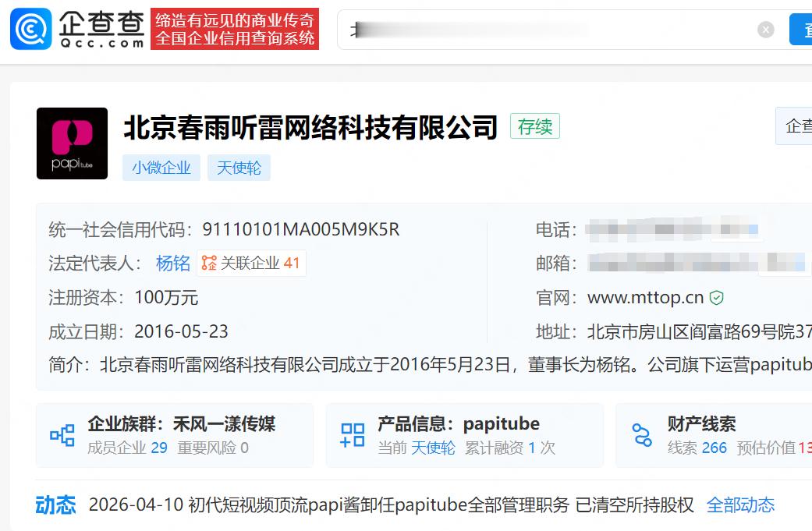The width and height of the screenshot is (812, 531).
Task: Click the 关联企业 relation icon
Action: 209,263
